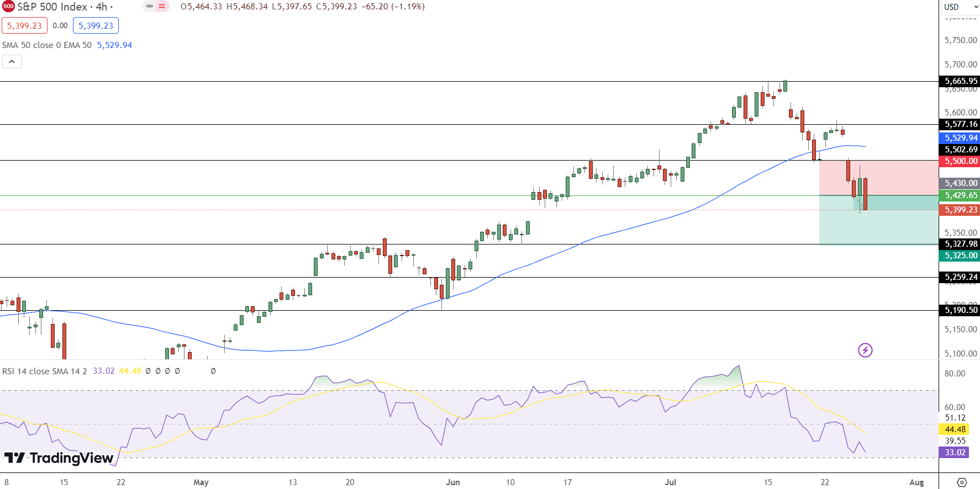Screen dimensions: 980x489
Task: Click the blue buy price button 5,399.23
Action: [96, 25]
